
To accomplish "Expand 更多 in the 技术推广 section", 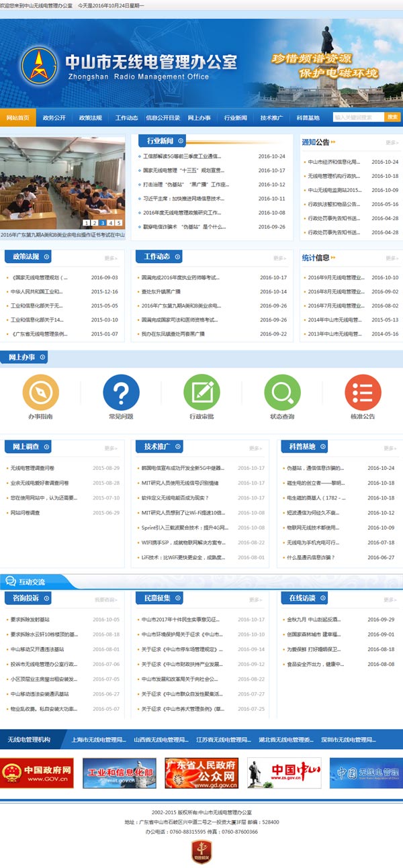I will pos(255,448).
